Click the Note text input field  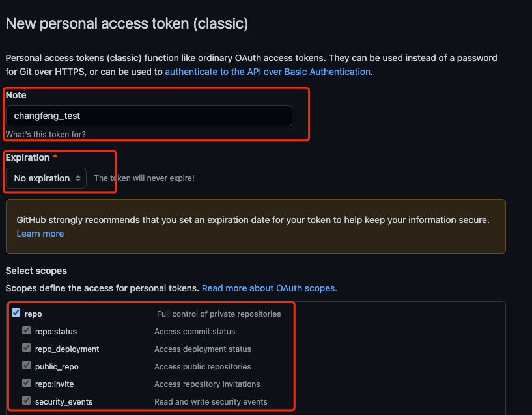(x=148, y=116)
